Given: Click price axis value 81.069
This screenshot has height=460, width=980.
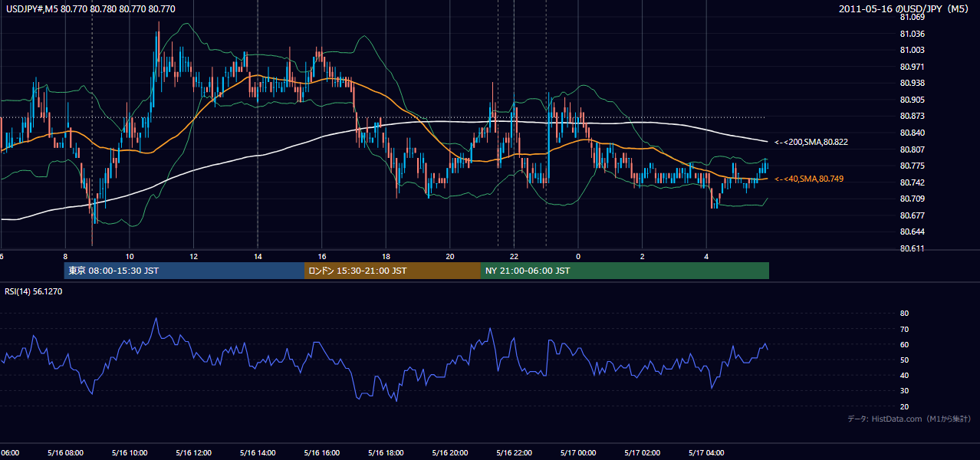Looking at the screenshot, I should [x=913, y=17].
